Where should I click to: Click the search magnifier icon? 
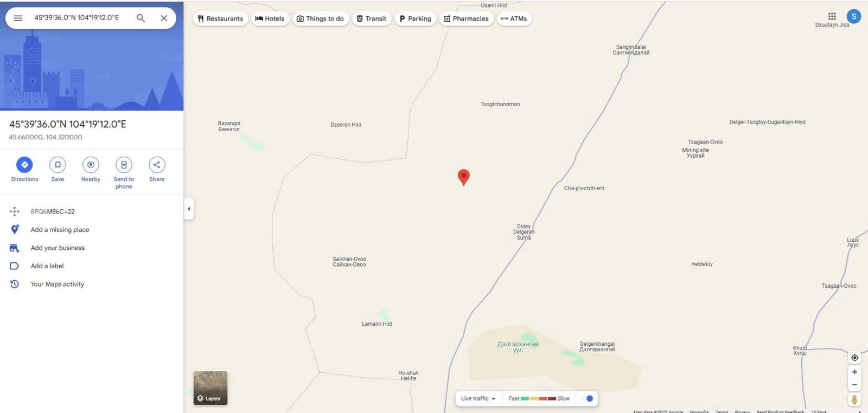point(141,18)
